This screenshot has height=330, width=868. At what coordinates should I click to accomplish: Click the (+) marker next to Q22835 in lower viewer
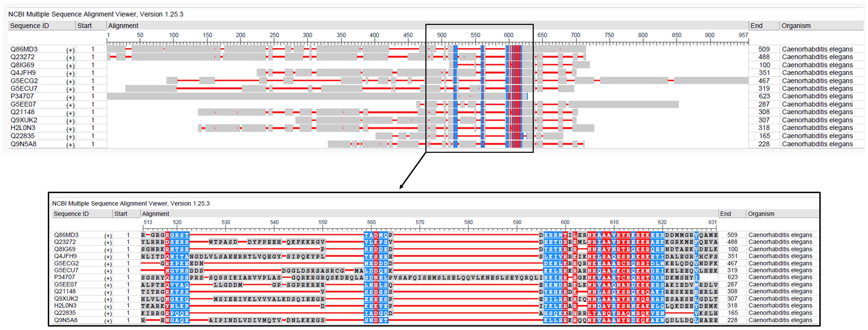pos(108,313)
